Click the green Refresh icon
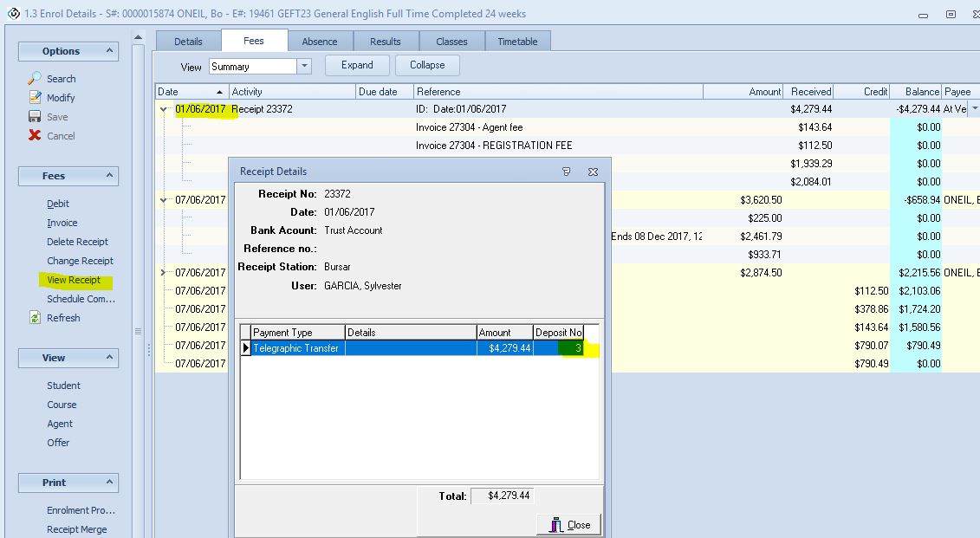Image resolution: width=980 pixels, height=538 pixels. pyautogui.click(x=35, y=318)
